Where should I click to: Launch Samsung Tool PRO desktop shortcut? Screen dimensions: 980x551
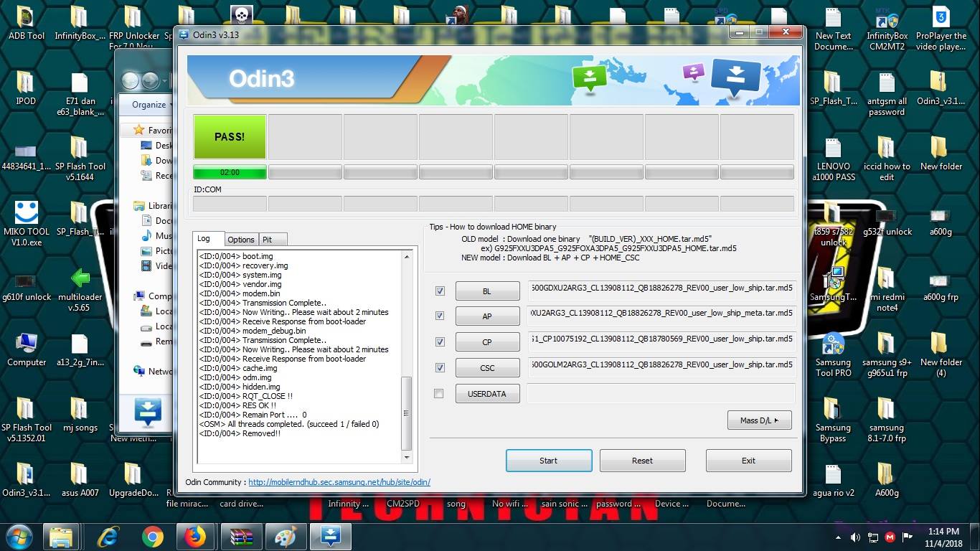point(834,355)
